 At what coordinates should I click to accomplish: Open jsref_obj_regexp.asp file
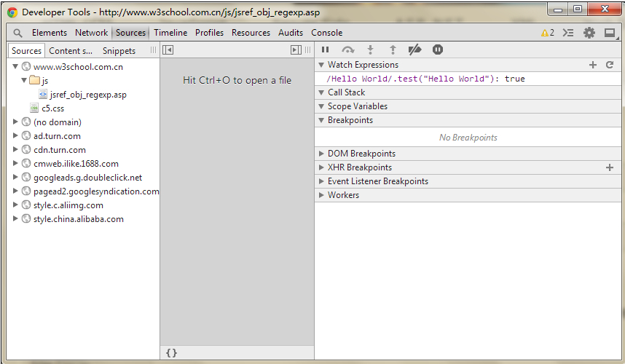coord(87,95)
